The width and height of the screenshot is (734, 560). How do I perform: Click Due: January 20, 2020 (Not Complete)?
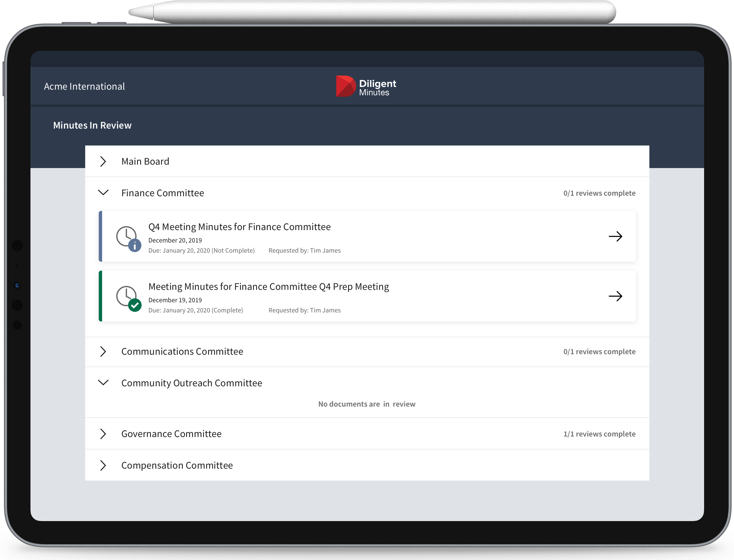(x=201, y=250)
